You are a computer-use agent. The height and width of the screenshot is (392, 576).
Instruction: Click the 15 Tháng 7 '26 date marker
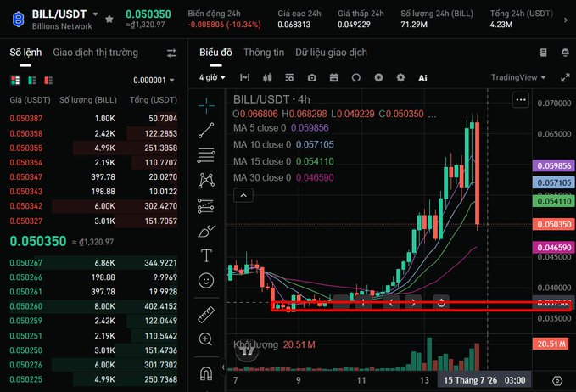[x=484, y=380]
